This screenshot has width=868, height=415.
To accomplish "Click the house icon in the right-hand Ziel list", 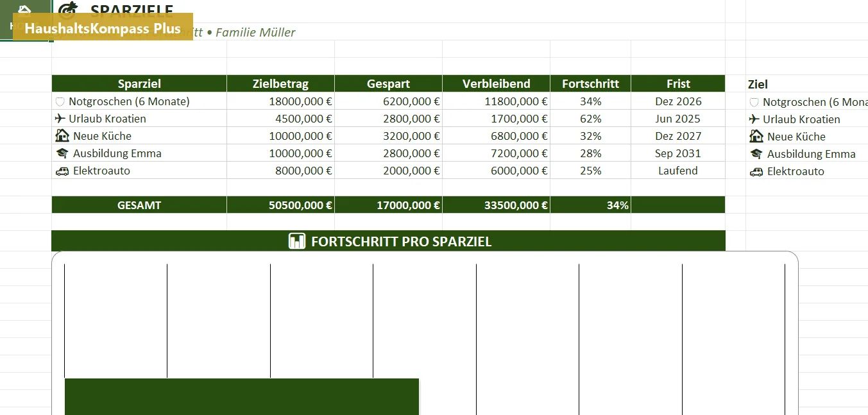I will (x=756, y=136).
